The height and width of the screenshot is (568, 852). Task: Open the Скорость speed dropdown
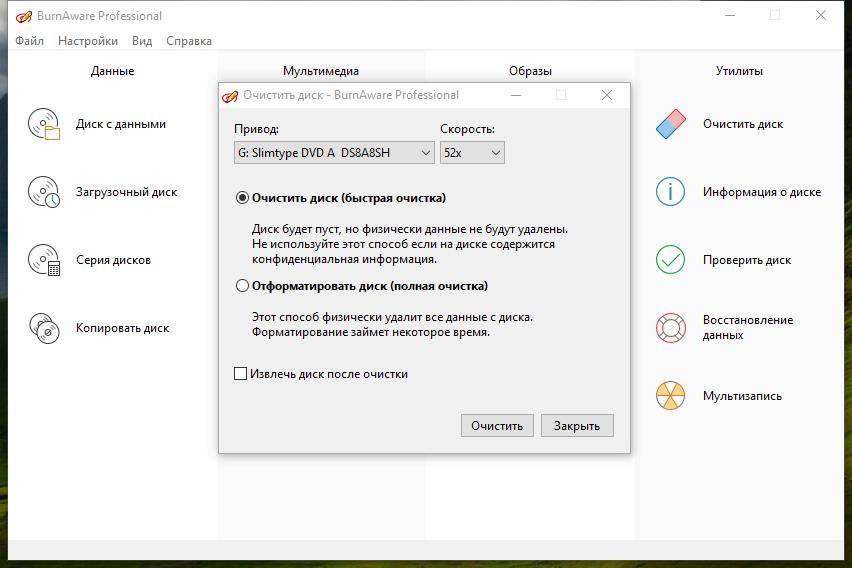pos(472,153)
